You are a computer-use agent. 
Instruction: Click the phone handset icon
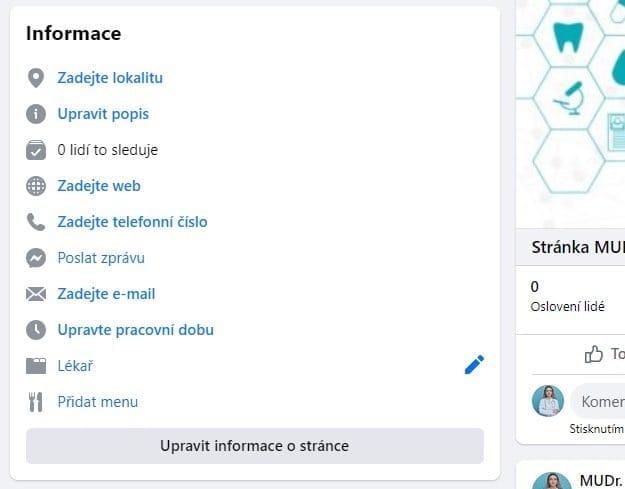[36, 222]
